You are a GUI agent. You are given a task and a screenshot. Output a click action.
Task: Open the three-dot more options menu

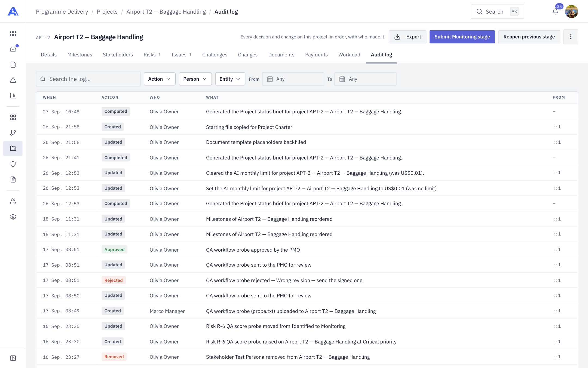click(571, 37)
